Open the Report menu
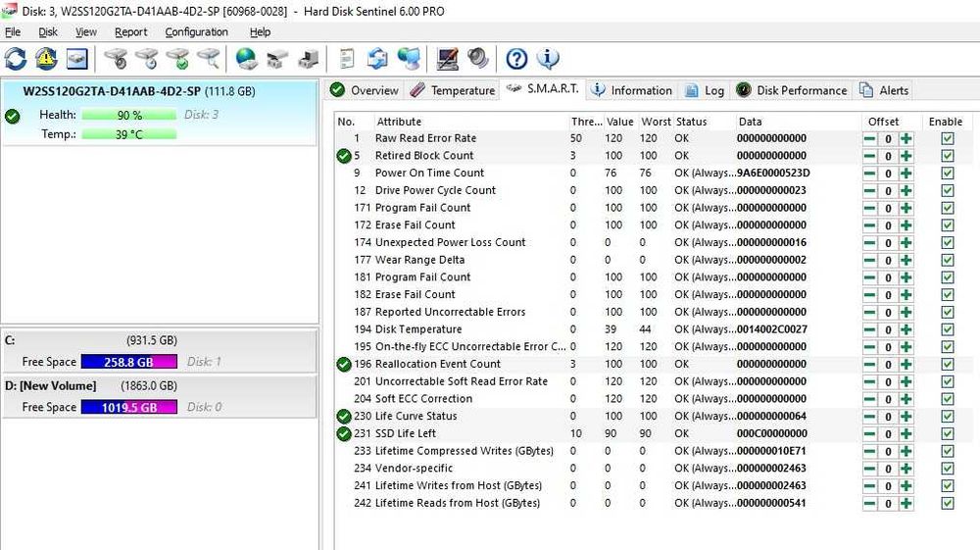 click(130, 32)
